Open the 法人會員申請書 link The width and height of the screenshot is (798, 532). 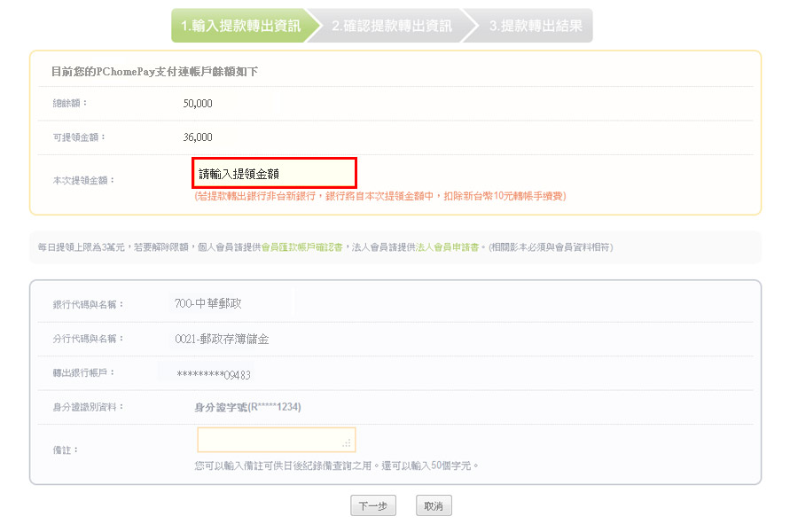(447, 246)
